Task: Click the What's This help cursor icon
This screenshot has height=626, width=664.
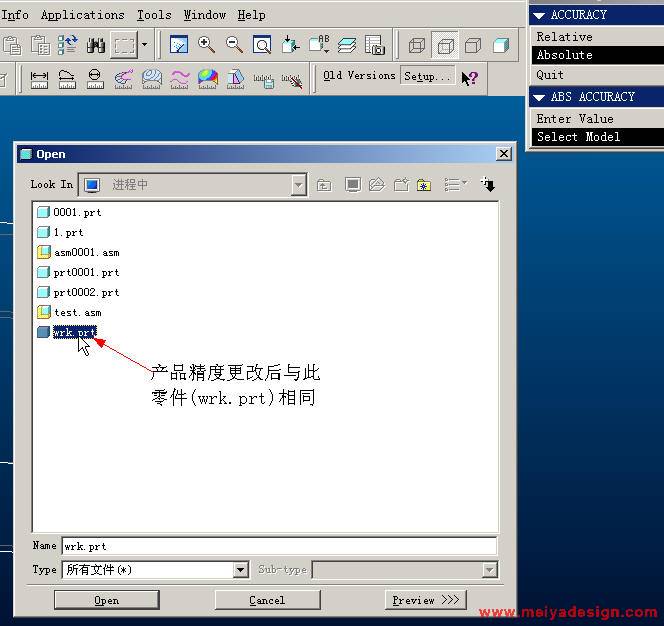Action: 470,77
